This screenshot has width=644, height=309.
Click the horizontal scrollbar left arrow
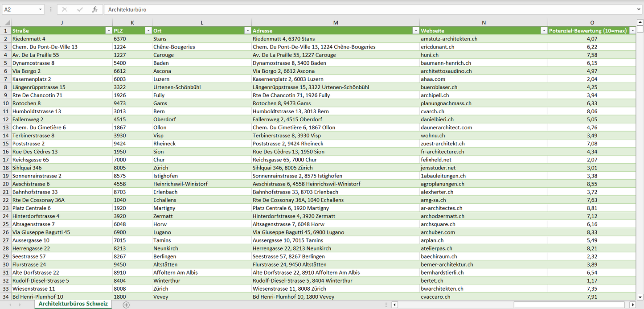point(394,305)
